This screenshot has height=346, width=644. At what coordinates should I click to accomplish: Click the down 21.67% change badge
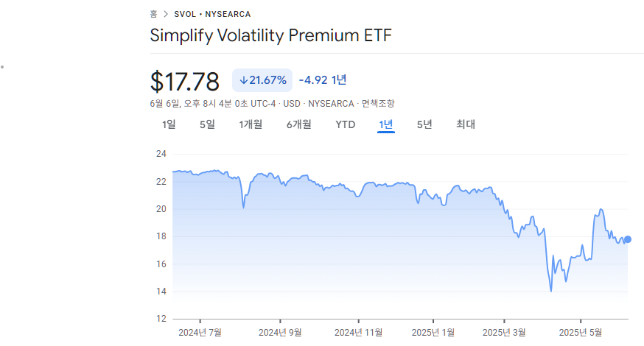point(262,80)
